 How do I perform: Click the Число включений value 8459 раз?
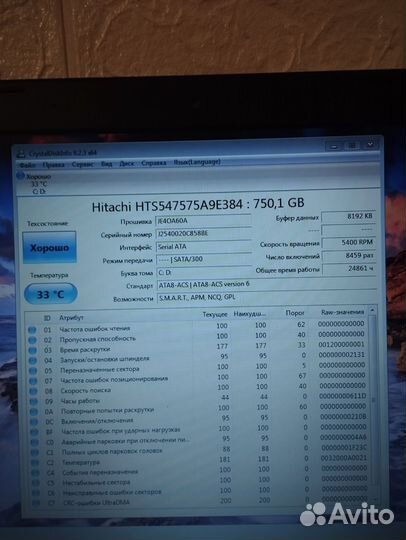click(348, 256)
